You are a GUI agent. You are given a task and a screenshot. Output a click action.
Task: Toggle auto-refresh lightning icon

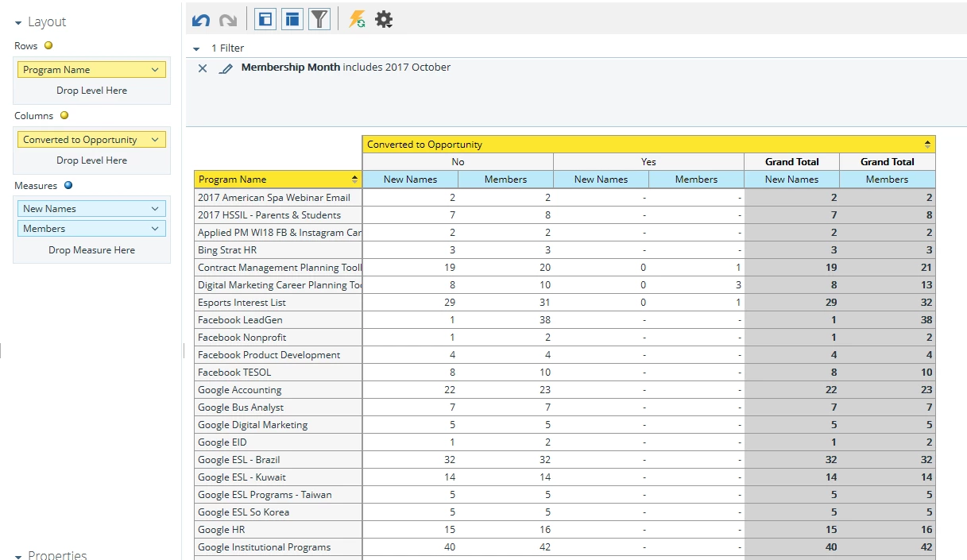pos(358,20)
